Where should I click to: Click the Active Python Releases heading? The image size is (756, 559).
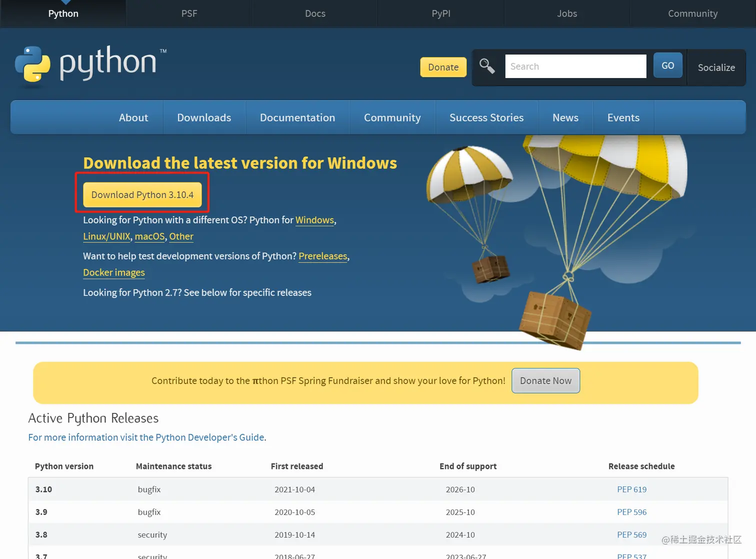93,418
